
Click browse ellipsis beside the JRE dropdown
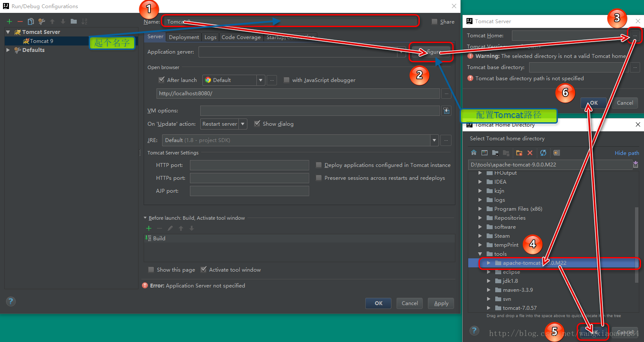(446, 140)
